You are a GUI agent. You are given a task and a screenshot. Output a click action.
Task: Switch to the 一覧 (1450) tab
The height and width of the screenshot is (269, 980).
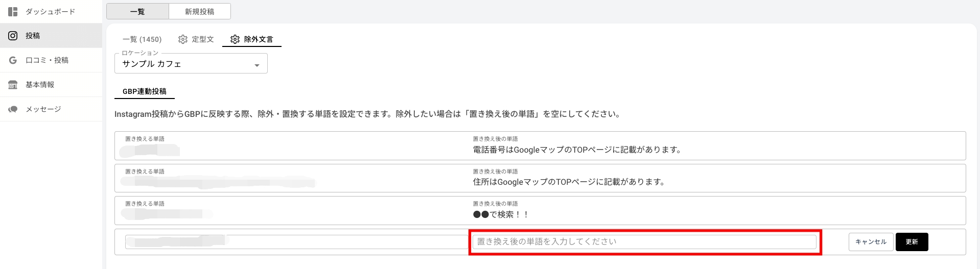point(142,39)
